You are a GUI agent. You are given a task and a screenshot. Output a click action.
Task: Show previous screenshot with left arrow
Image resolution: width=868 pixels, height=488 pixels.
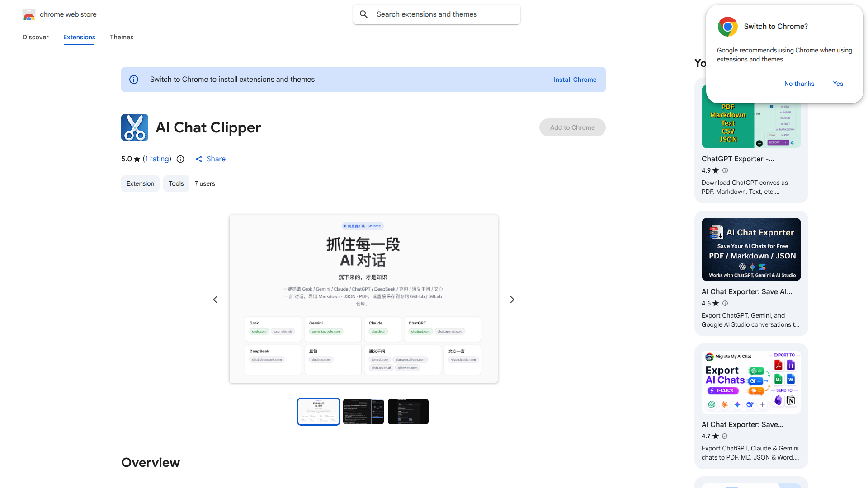coord(215,300)
